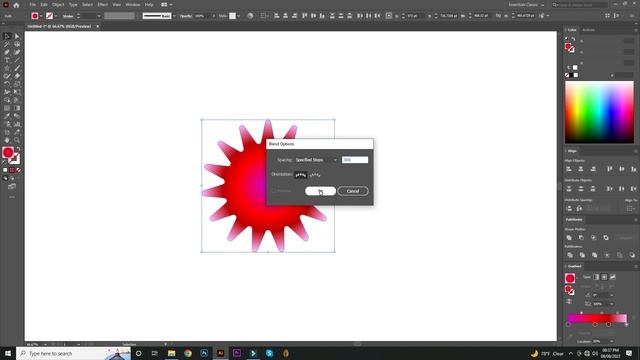The height and width of the screenshot is (360, 640).
Task: Select the Type tool
Action: pos(7,60)
